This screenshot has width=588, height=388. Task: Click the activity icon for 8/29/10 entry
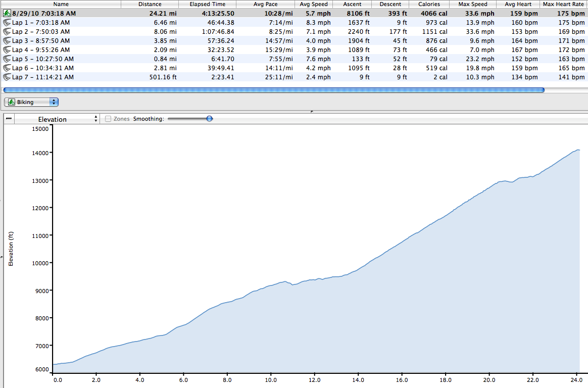click(x=7, y=14)
